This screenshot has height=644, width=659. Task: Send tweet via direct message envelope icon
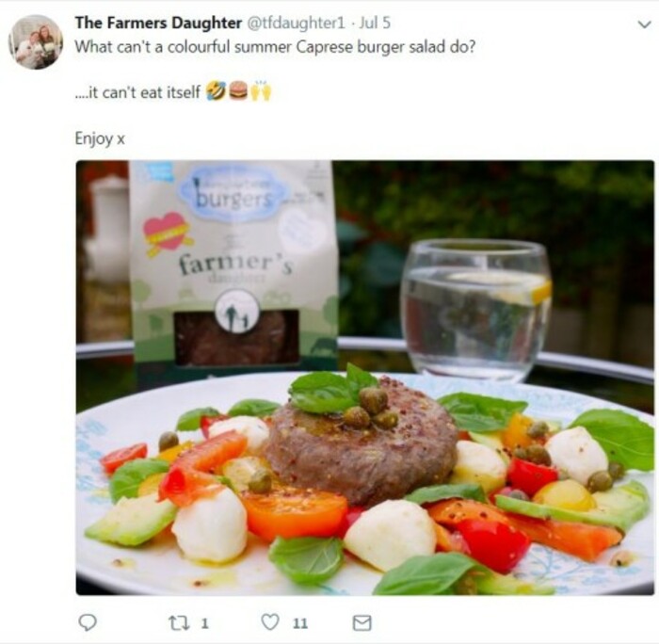click(362, 622)
